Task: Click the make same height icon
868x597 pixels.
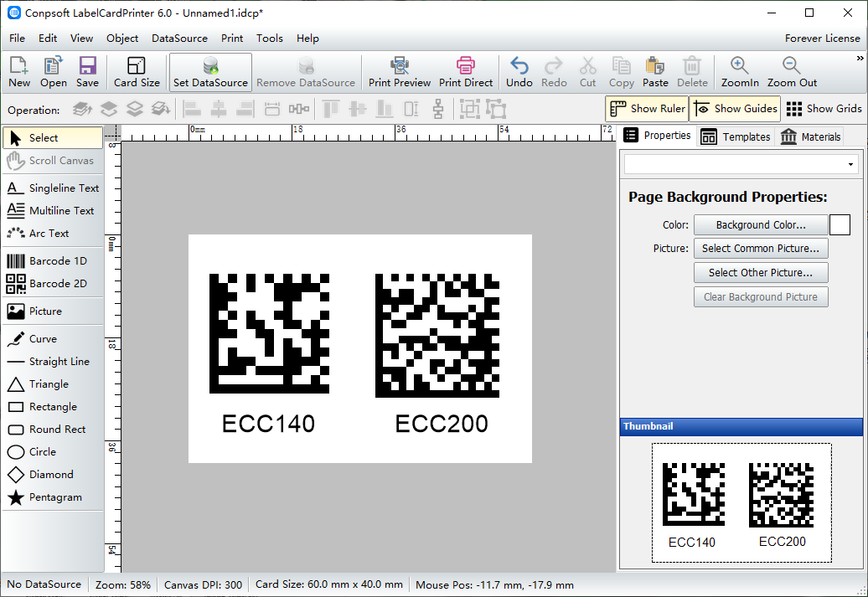Action: [411, 109]
